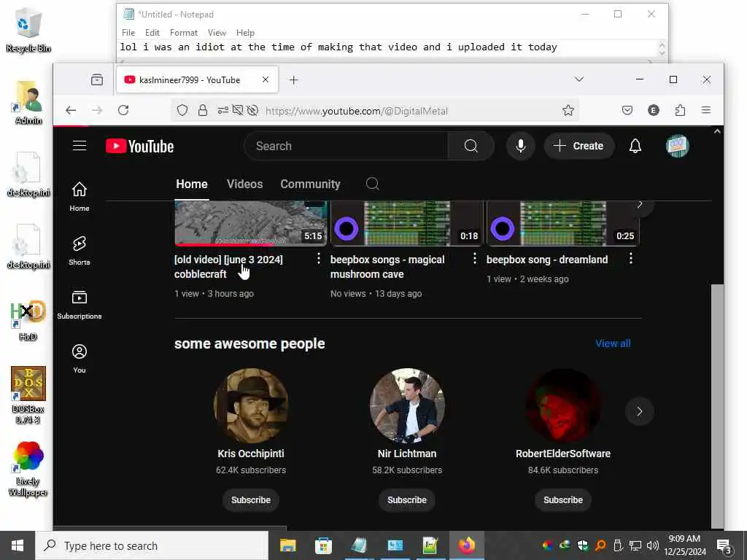The image size is (747, 560).
Task: Subscribe to Kris Occhipinti
Action: pos(251,500)
